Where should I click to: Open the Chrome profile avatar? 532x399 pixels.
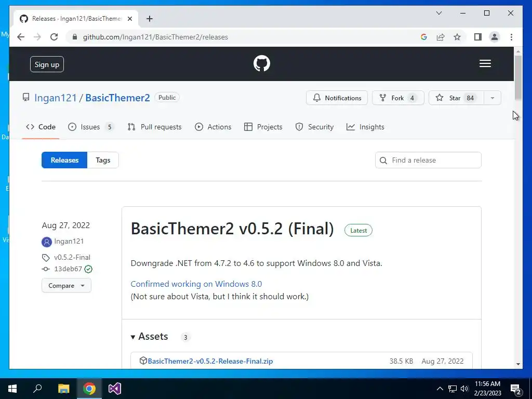[495, 37]
